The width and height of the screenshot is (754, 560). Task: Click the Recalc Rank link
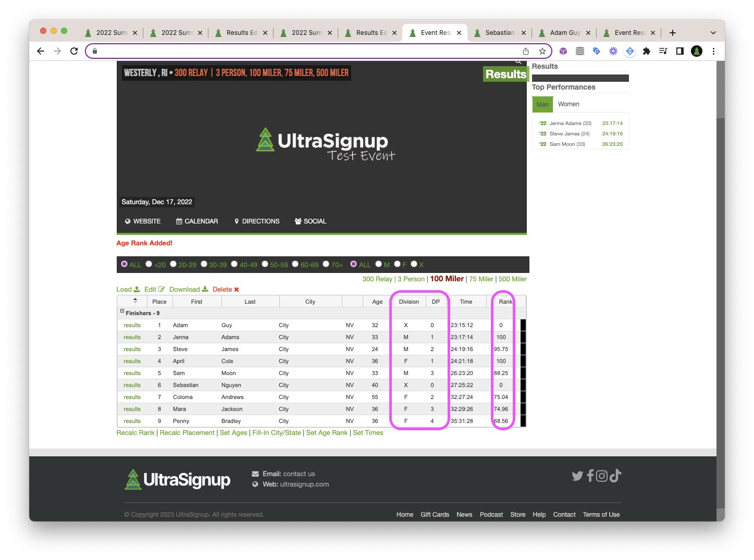point(135,433)
